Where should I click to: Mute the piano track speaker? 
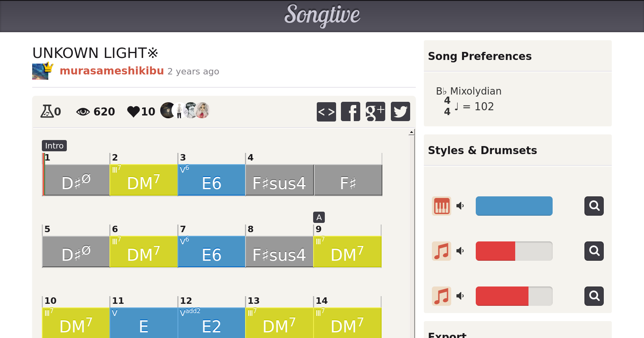click(x=460, y=206)
